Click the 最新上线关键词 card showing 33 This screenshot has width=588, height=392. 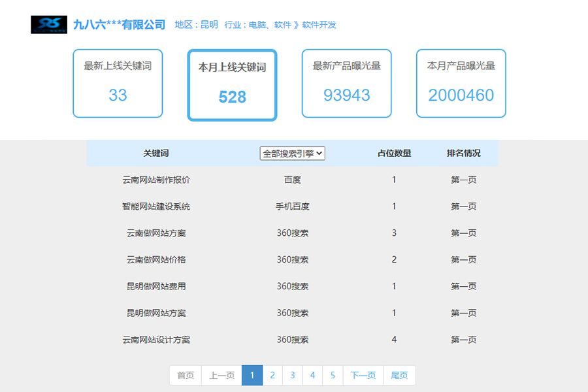tap(117, 83)
